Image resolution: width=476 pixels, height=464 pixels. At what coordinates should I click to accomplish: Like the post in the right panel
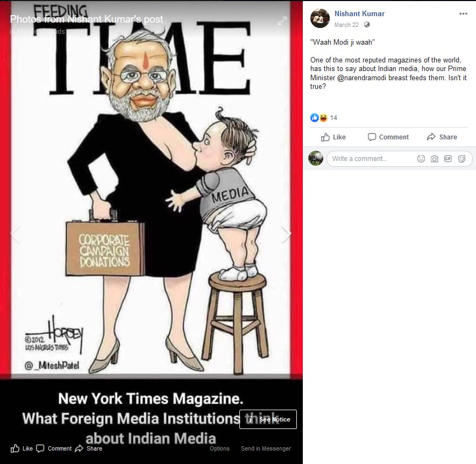333,137
